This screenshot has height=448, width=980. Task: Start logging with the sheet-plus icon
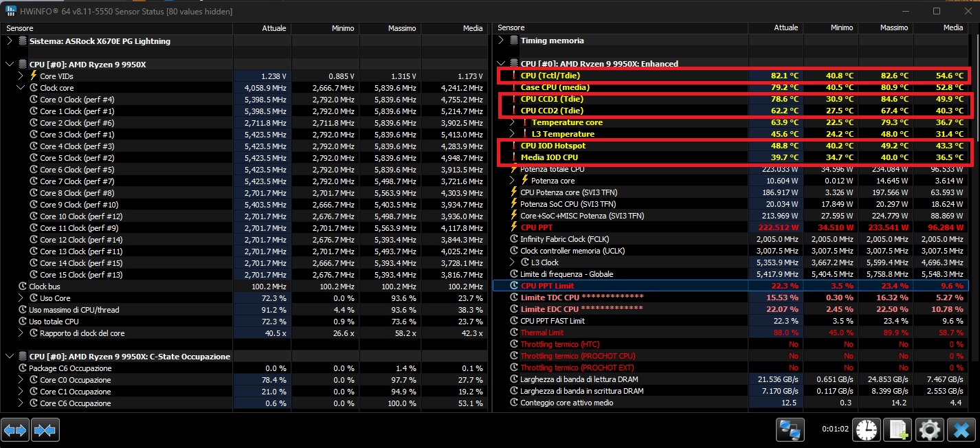pos(898,430)
